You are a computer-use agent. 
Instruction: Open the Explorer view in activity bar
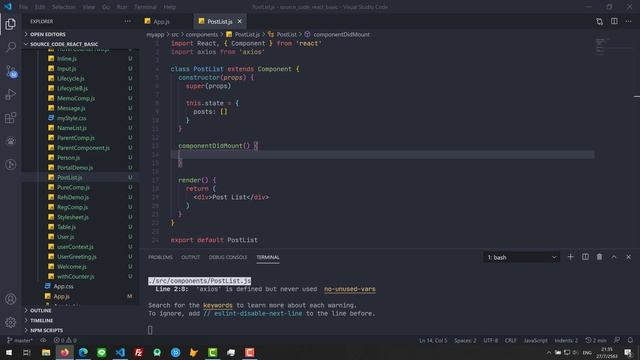tap(11, 24)
